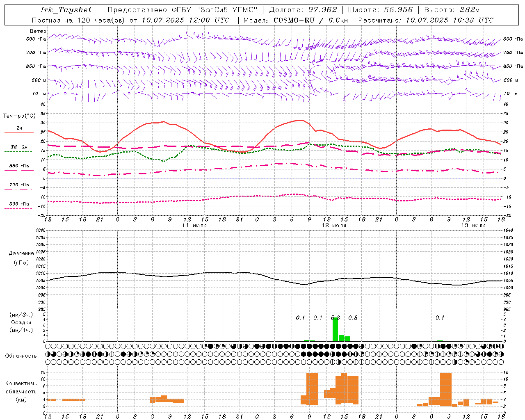Click the Осадки precipitation label
The height and width of the screenshot is (420, 525).
pos(21,322)
